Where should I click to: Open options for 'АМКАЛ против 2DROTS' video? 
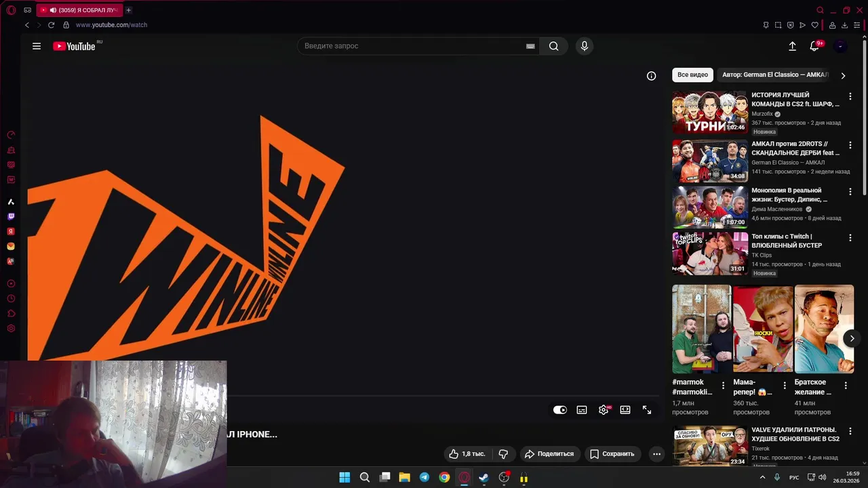[x=850, y=145]
